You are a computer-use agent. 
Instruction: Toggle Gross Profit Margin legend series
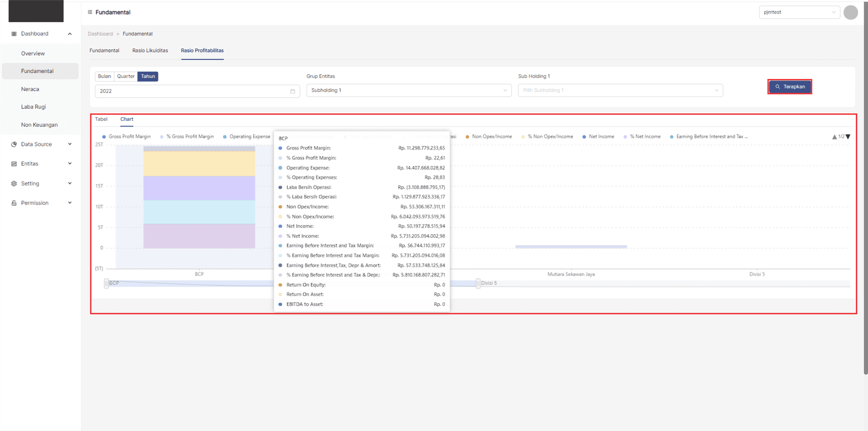pyautogui.click(x=126, y=137)
